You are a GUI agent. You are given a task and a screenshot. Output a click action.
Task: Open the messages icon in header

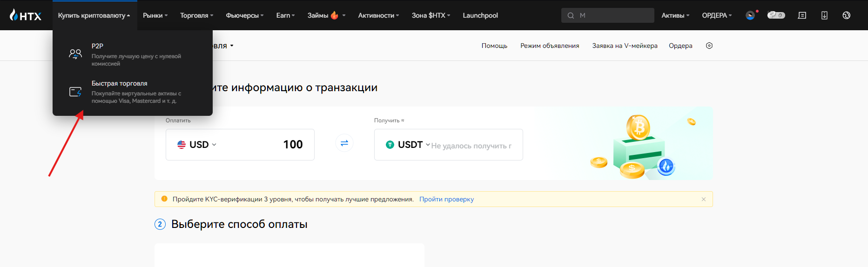[802, 15]
